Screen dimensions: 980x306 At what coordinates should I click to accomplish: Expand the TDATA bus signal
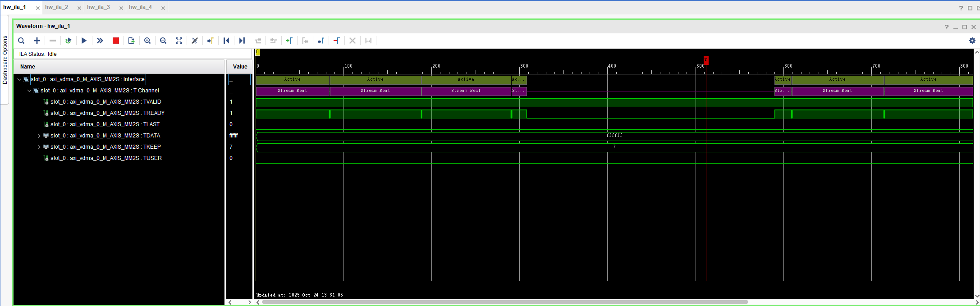(x=39, y=136)
